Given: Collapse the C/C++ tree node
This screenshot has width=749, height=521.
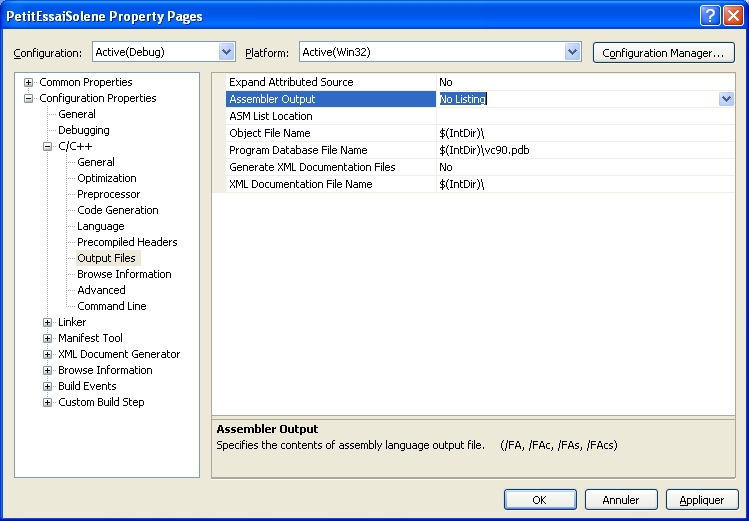Looking at the screenshot, I should (47, 147).
